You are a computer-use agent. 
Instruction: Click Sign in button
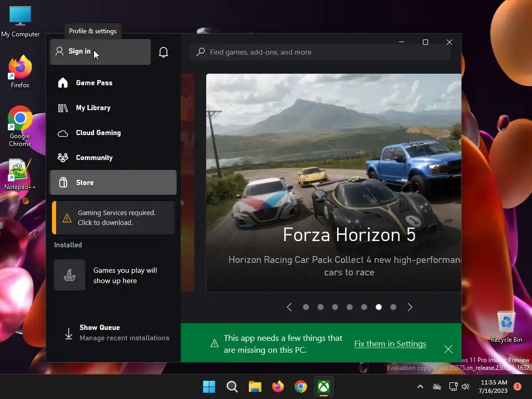click(x=100, y=51)
